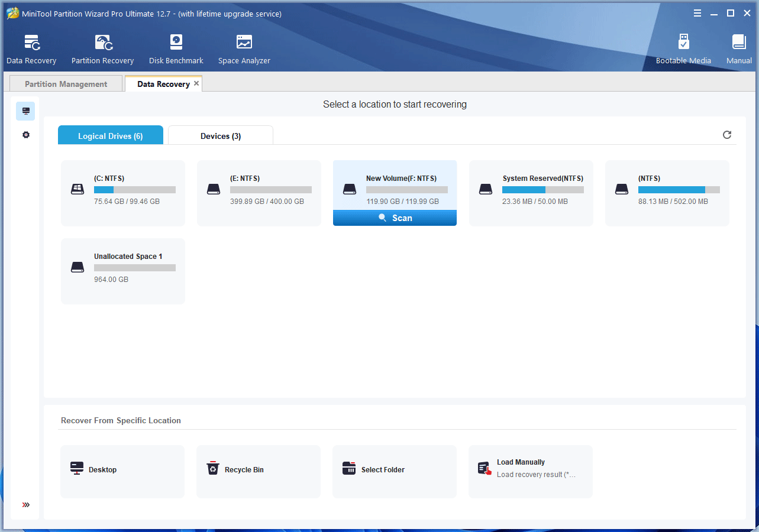Image resolution: width=759 pixels, height=532 pixels.
Task: Switch to the Partition Management tab
Action: (66, 84)
